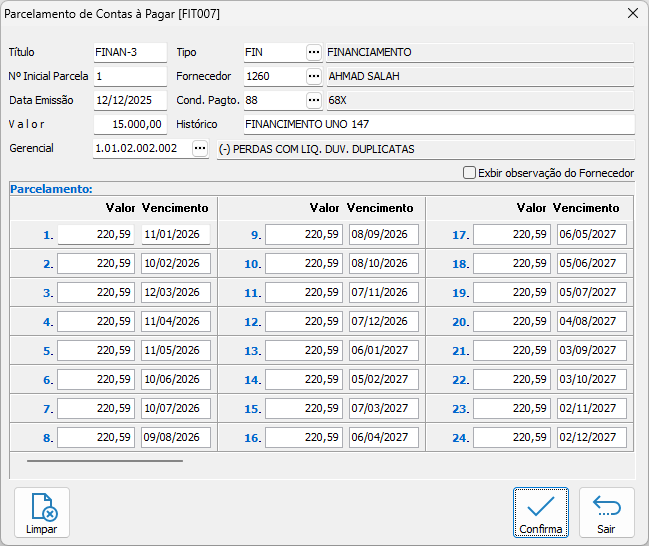649x546 pixels.
Task: Open Gerencial account lookup ellipsis button
Action: 200,148
